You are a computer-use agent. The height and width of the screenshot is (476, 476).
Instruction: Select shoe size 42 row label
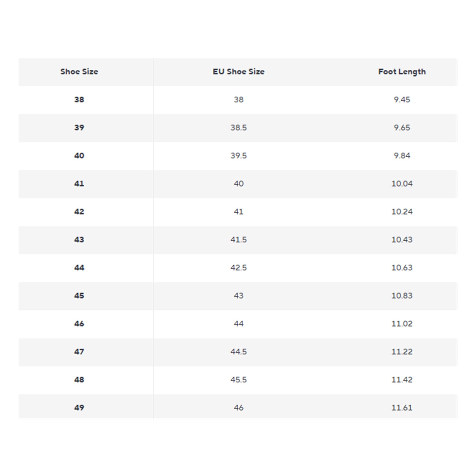click(79, 212)
